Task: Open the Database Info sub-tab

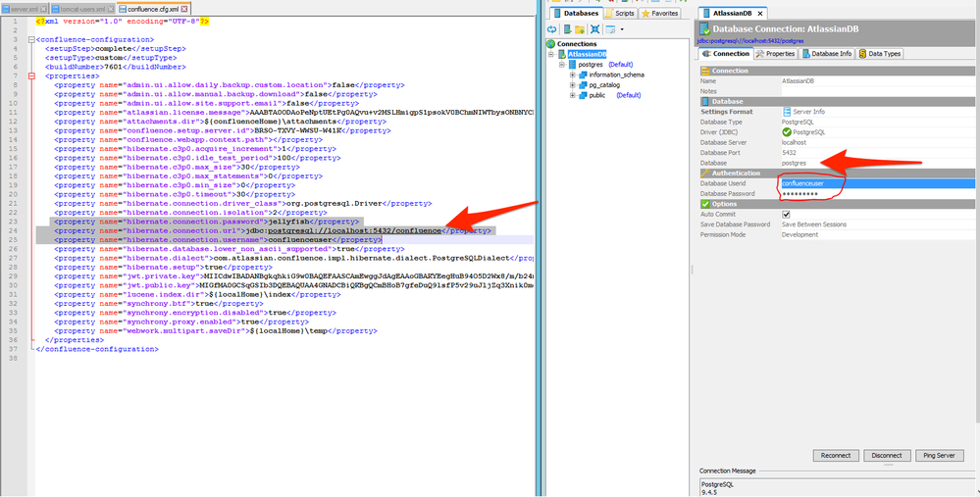Action: 827,54
